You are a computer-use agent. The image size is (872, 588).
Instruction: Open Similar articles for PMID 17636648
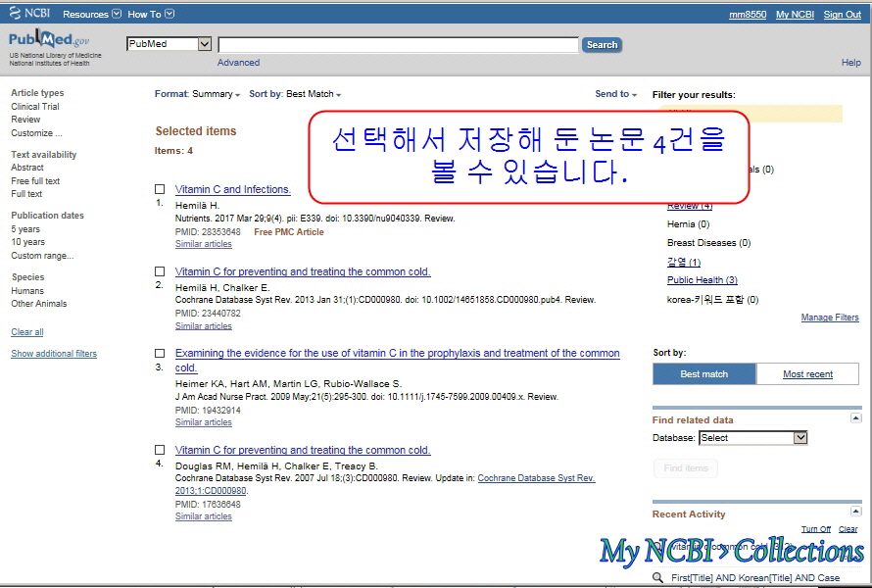[x=204, y=516]
